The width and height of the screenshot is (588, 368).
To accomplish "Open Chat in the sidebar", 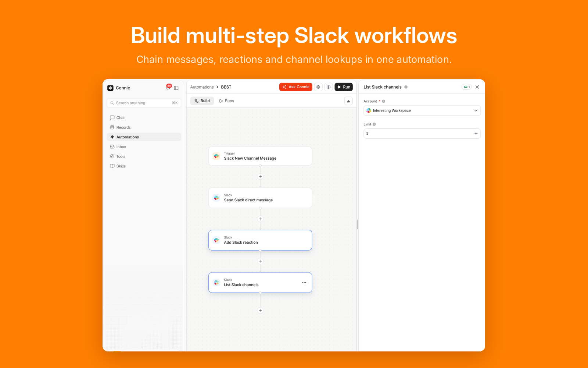I will point(144,118).
